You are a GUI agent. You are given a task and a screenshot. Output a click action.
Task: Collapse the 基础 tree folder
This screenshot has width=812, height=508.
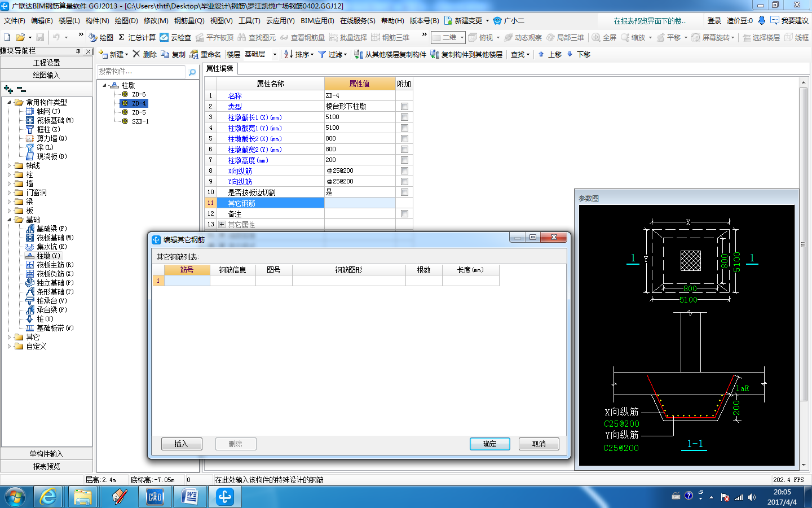9,220
